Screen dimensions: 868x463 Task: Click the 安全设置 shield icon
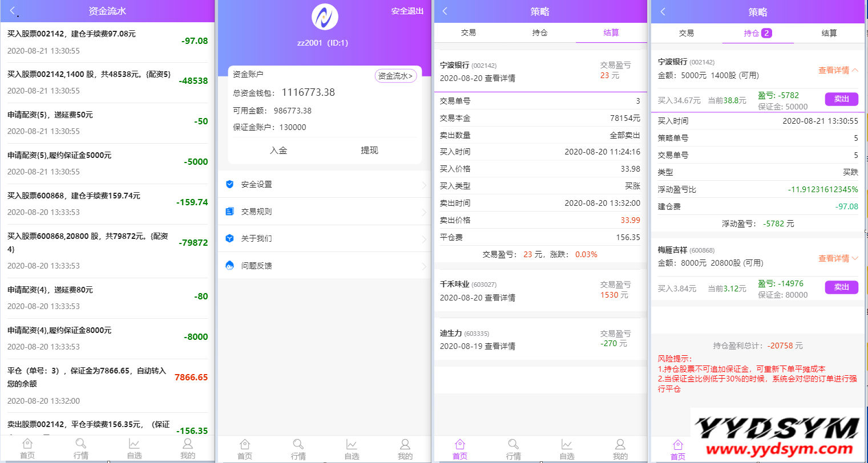click(x=230, y=184)
